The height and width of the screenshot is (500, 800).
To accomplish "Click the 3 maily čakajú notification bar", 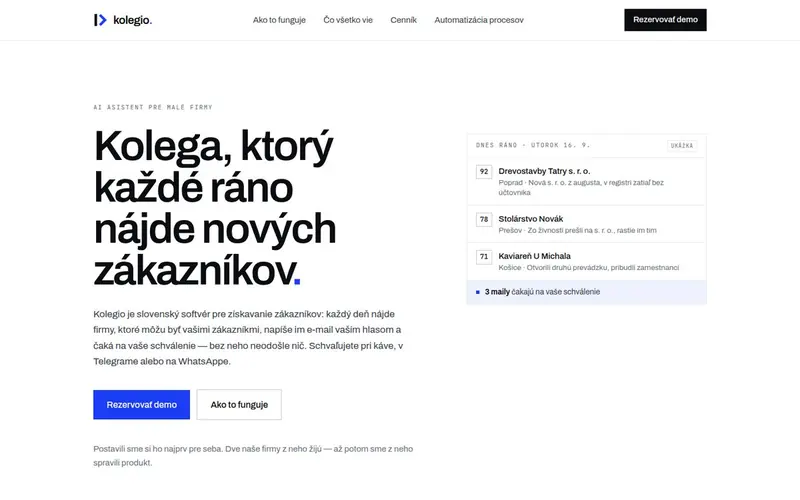I will 587,292.
